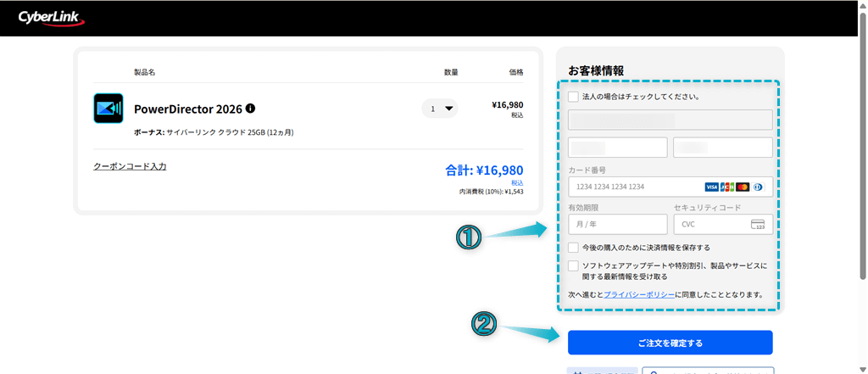This screenshot has height=374, width=868.
Task: Click the セキュリティコード label
Action: [x=708, y=208]
